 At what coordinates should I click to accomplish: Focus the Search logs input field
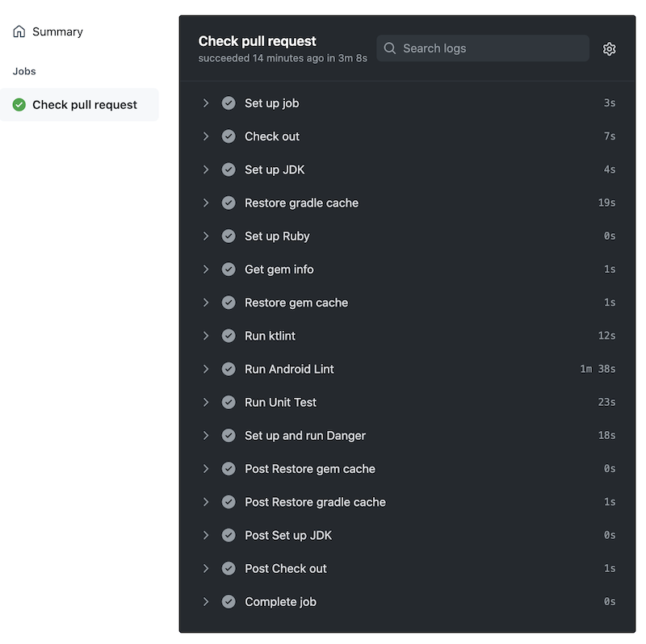point(493,48)
